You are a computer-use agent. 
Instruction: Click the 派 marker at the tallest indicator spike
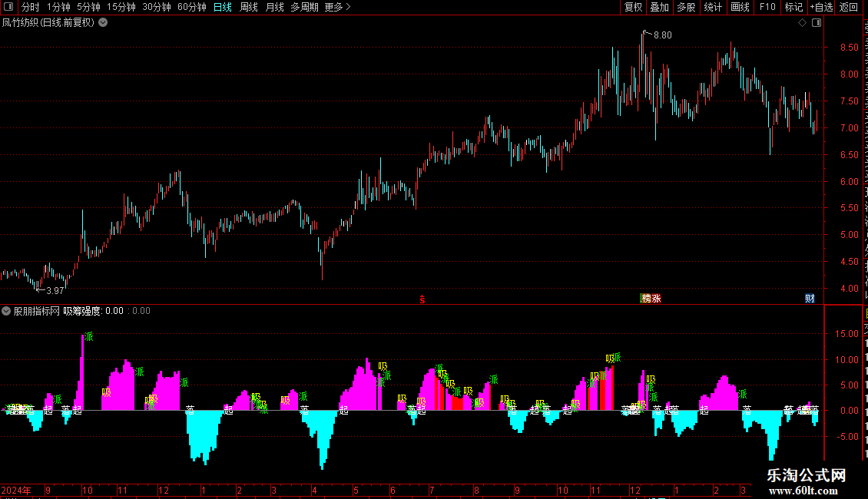point(88,336)
